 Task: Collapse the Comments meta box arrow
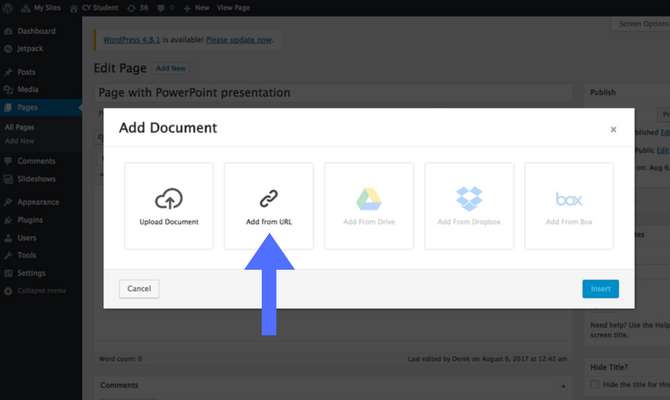pos(563,386)
